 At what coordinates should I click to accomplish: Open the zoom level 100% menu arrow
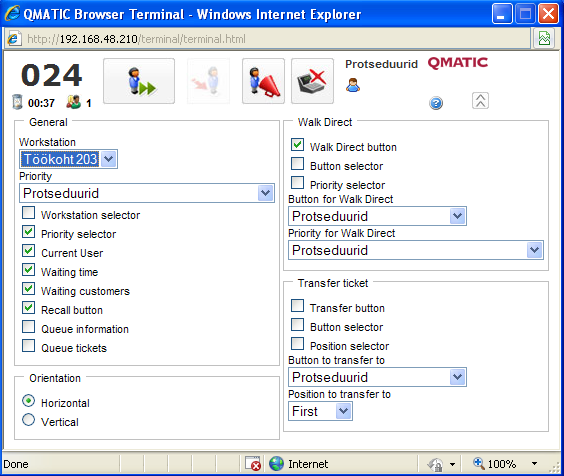534,463
